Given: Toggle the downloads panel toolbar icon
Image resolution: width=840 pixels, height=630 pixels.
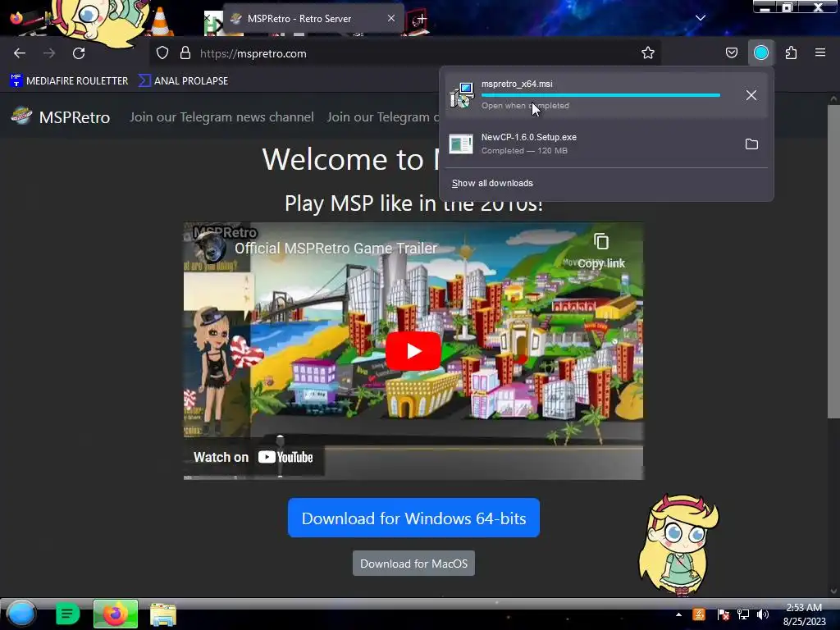Looking at the screenshot, I should click(x=760, y=53).
